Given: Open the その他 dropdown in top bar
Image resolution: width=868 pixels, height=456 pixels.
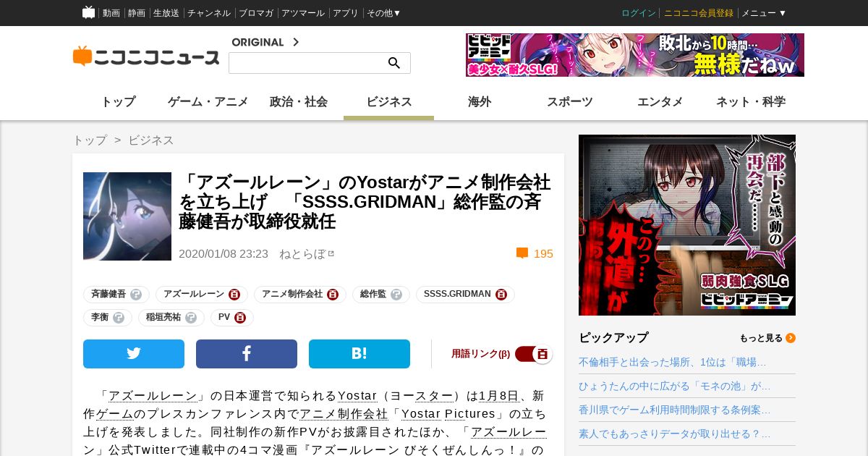Looking at the screenshot, I should pos(383,13).
